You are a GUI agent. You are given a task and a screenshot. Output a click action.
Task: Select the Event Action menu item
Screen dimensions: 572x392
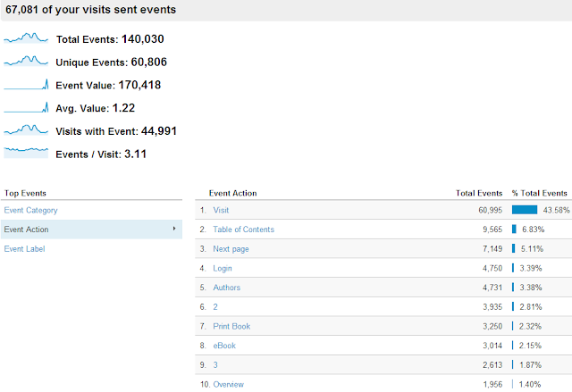click(27, 229)
